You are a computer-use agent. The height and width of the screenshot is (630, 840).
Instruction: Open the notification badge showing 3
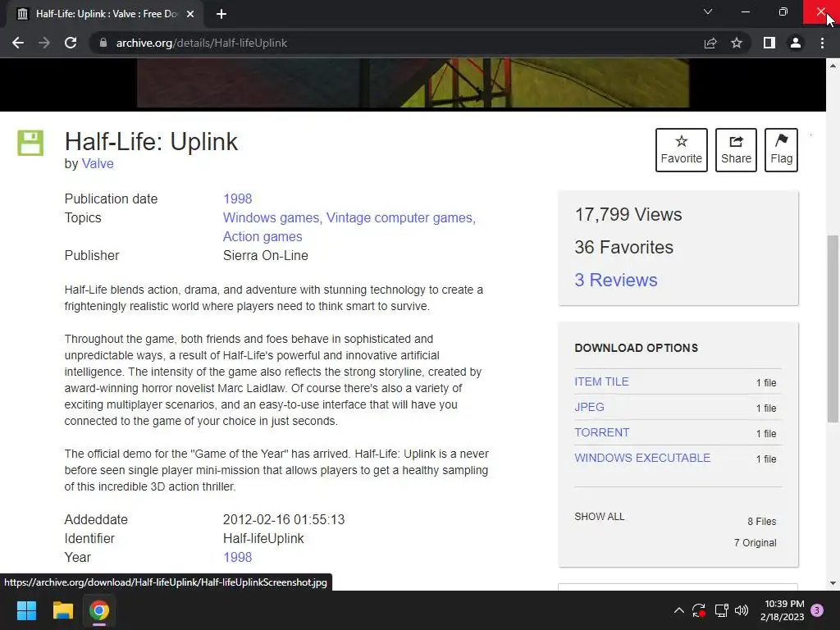pos(818,610)
